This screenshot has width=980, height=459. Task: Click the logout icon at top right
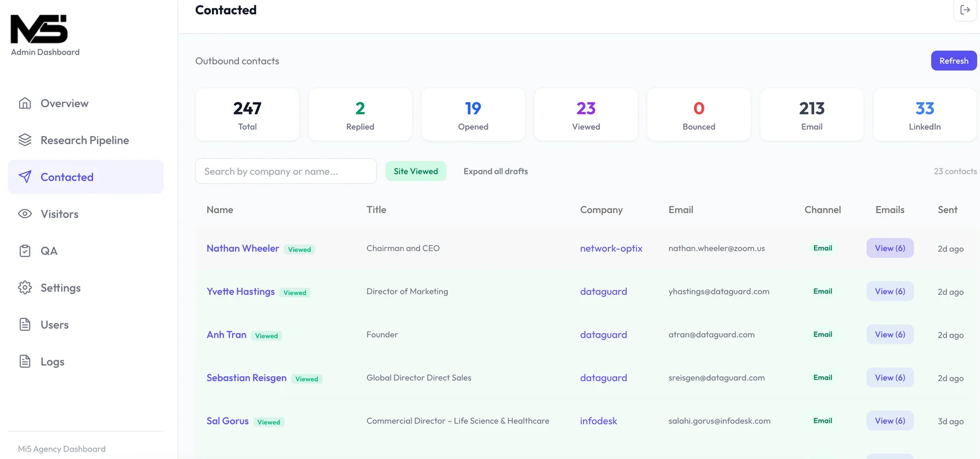click(965, 10)
